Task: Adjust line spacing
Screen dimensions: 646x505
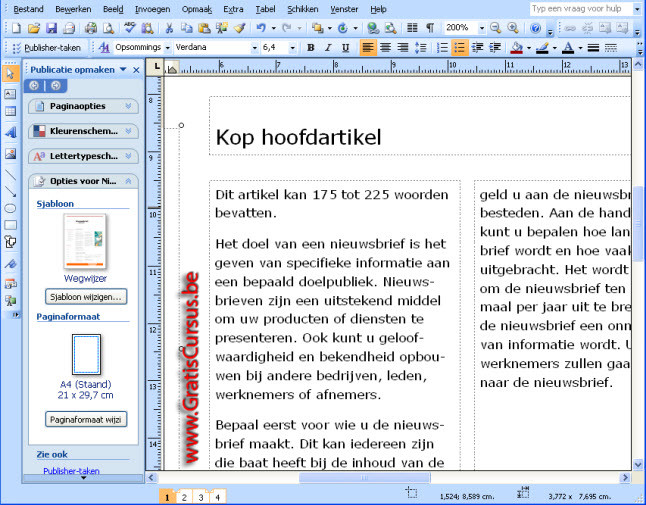Action: 420,48
